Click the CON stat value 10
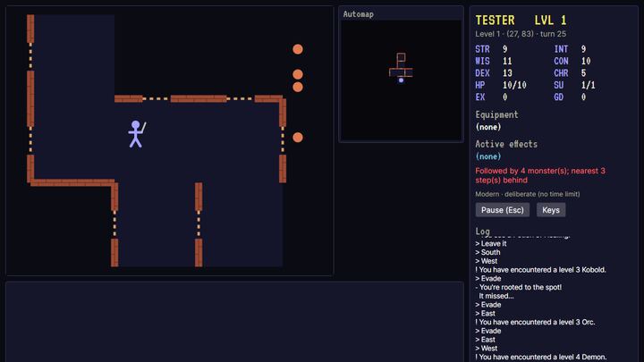 click(x=586, y=61)
